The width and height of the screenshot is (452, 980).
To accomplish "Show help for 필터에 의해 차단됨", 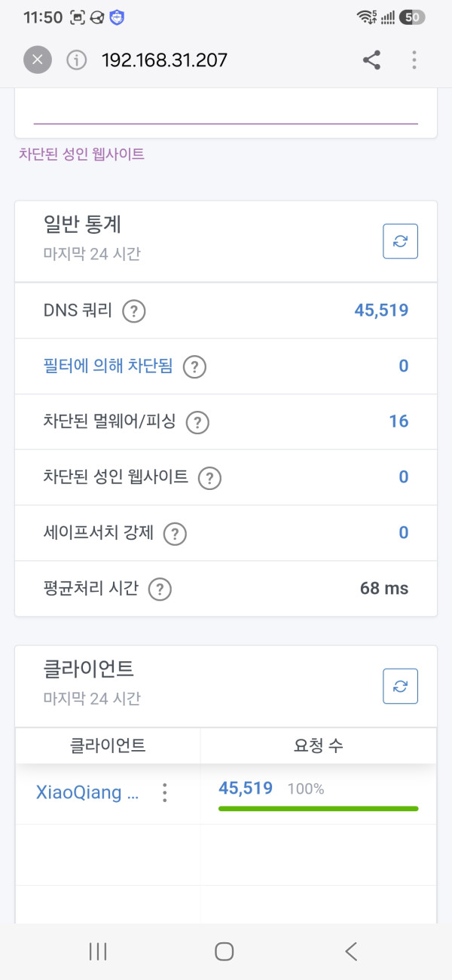I will click(x=194, y=367).
